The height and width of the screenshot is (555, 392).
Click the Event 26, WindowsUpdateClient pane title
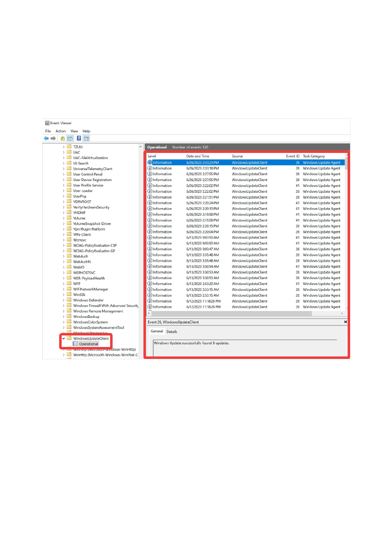[173, 322]
